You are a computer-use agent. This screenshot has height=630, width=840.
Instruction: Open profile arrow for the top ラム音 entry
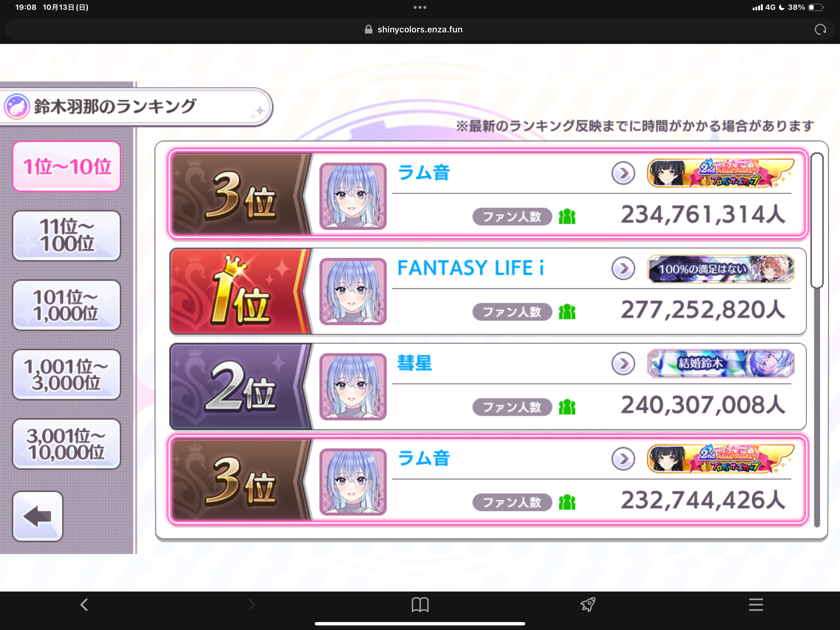coord(623,173)
